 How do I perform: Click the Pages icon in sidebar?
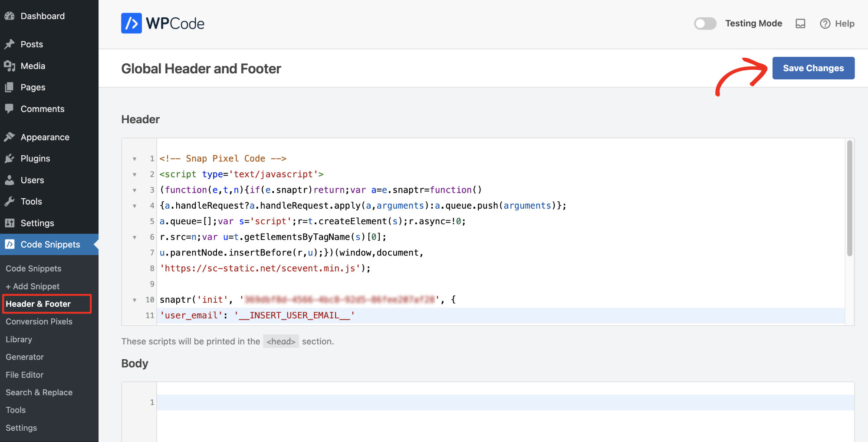coord(10,87)
